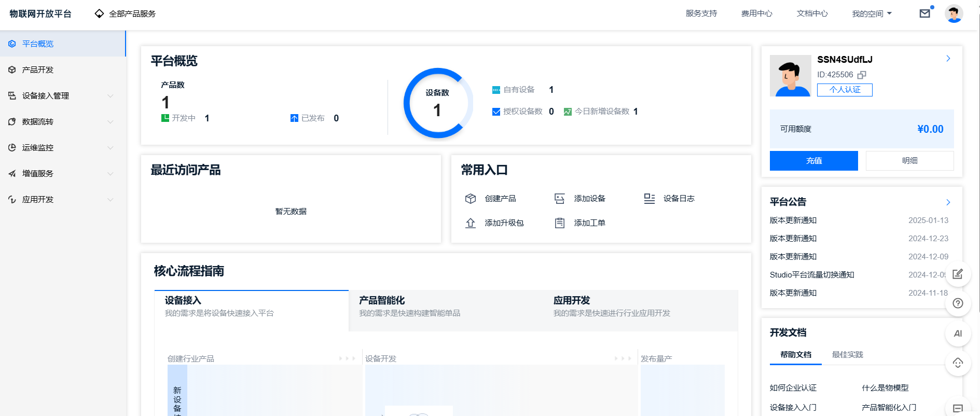Click the 添加设备 icon
Viewport: 980px width, 416px height.
(x=560, y=199)
